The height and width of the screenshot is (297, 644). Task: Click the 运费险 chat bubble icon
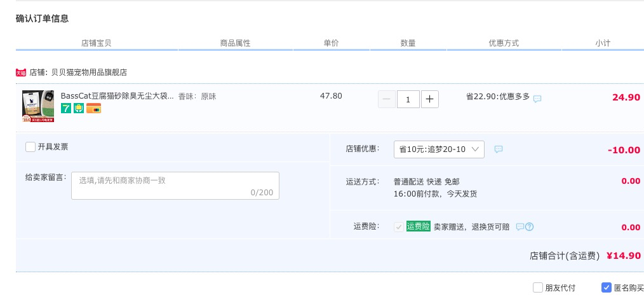pos(520,226)
